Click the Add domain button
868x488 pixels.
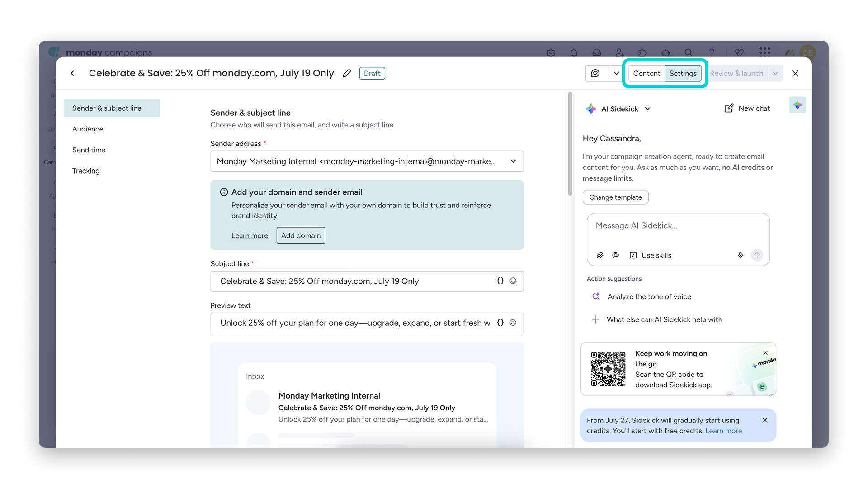[x=301, y=235]
